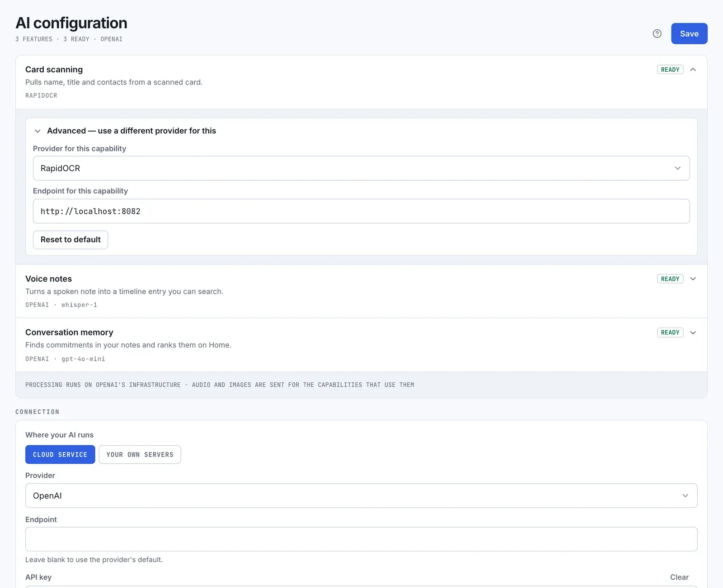Viewport: 723px width, 588px height.
Task: Select the Cloud Service option
Action: click(x=60, y=455)
